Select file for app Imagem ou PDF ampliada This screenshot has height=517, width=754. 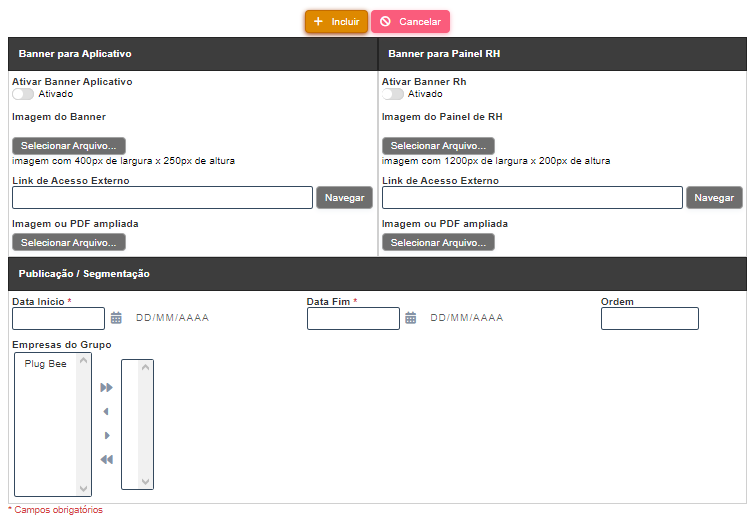68,243
